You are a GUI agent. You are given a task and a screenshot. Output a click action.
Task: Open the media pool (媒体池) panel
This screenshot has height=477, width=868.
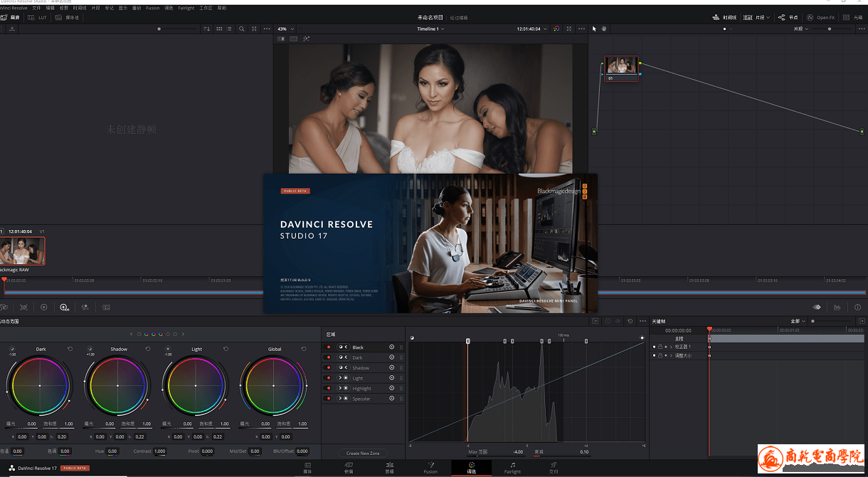pos(68,17)
